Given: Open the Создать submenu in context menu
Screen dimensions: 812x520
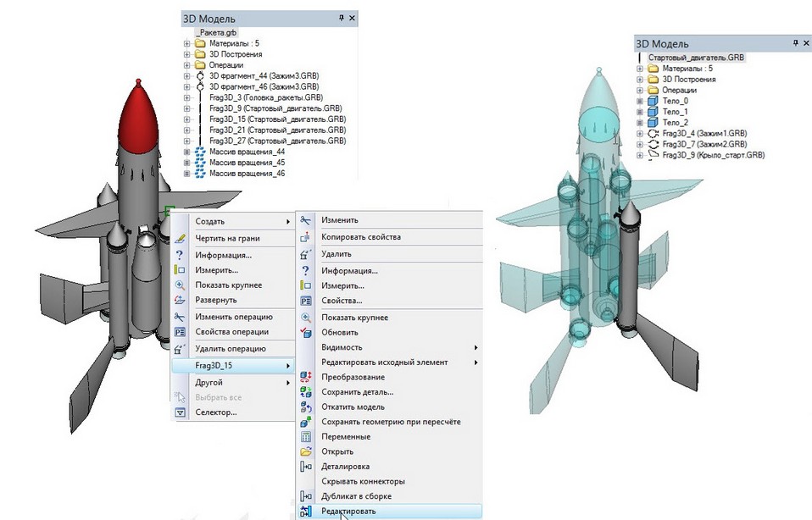Looking at the screenshot, I should tap(210, 222).
